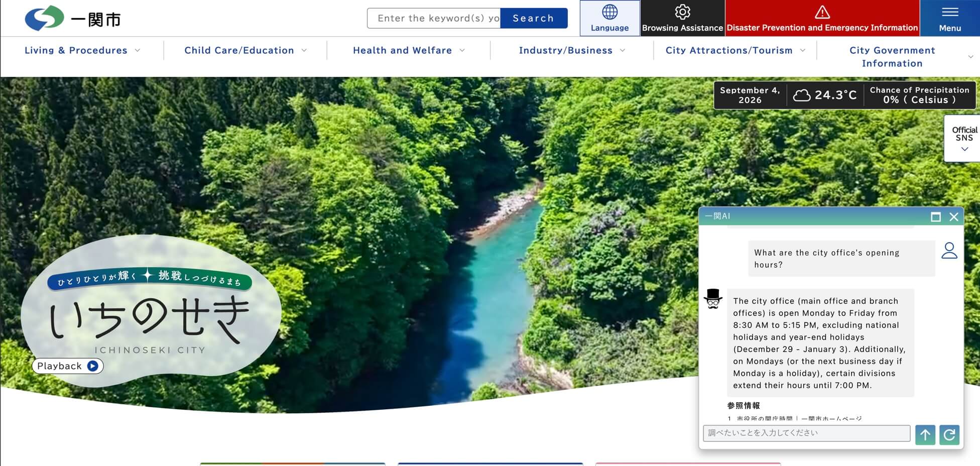Expand City Government Information menu
The width and height of the screenshot is (980, 466).
click(899, 57)
